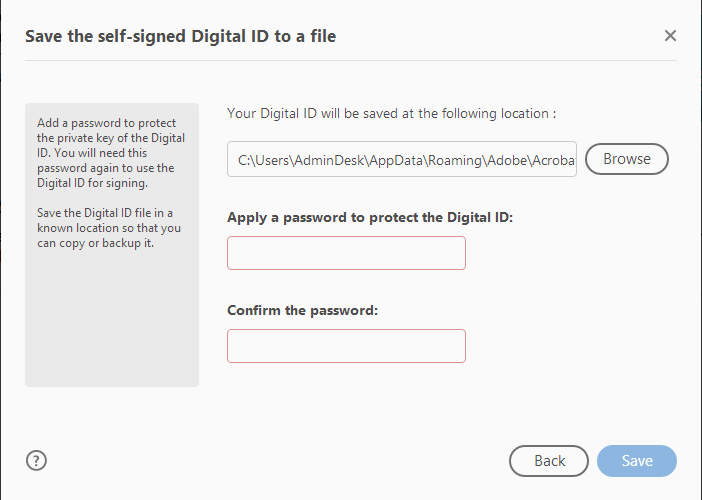
Task: Close the Digital ID save dialog
Action: click(670, 36)
